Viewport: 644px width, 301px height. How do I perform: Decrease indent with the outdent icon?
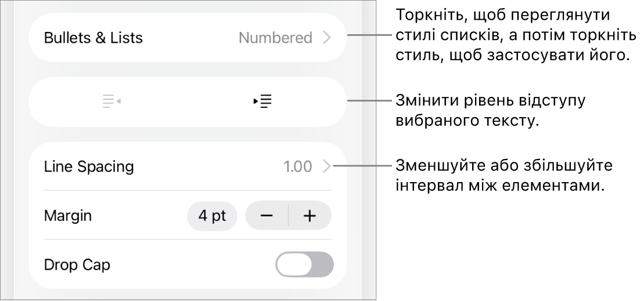pyautogui.click(x=111, y=101)
